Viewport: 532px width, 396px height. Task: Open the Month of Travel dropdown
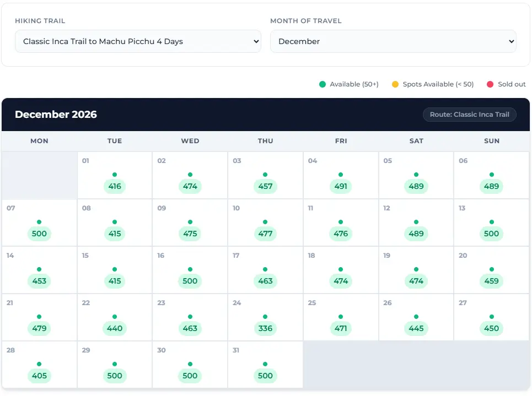pyautogui.click(x=393, y=41)
